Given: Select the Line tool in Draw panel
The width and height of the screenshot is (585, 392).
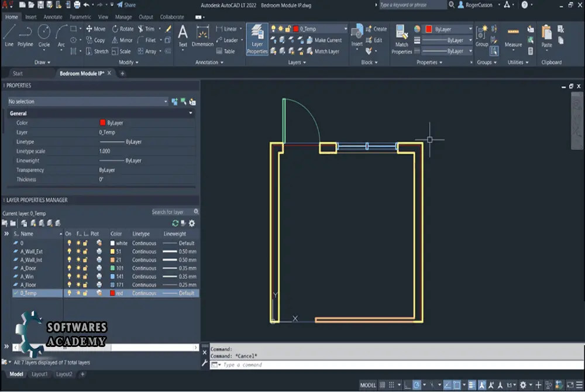Looking at the screenshot, I should click(9, 36).
